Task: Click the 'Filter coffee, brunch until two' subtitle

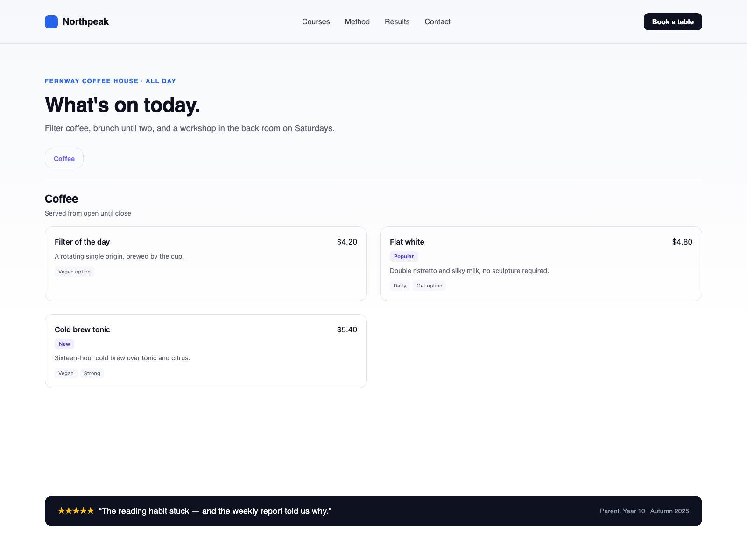Action: 190,128
